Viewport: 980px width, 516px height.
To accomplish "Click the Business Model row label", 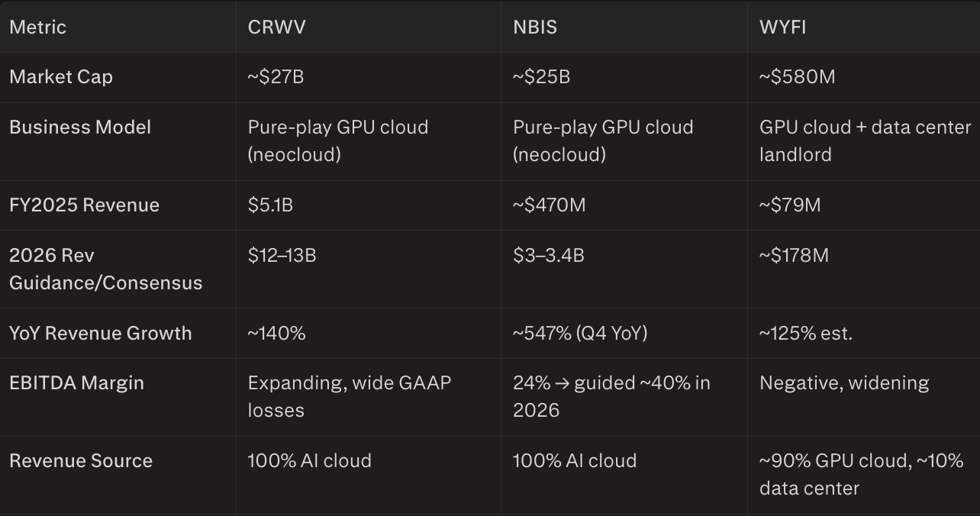I will 80,127.
